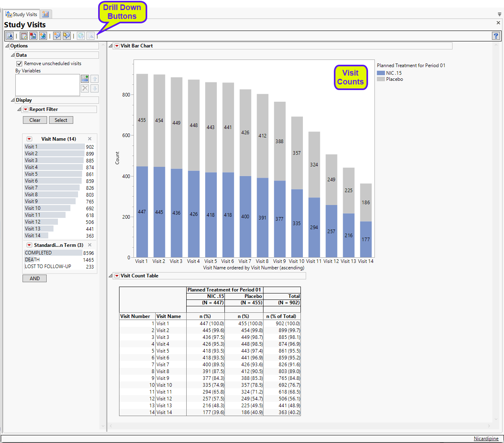This screenshot has height=443, width=504.
Task: Collapse the Options section disclosure triangle
Action: [x=7, y=46]
